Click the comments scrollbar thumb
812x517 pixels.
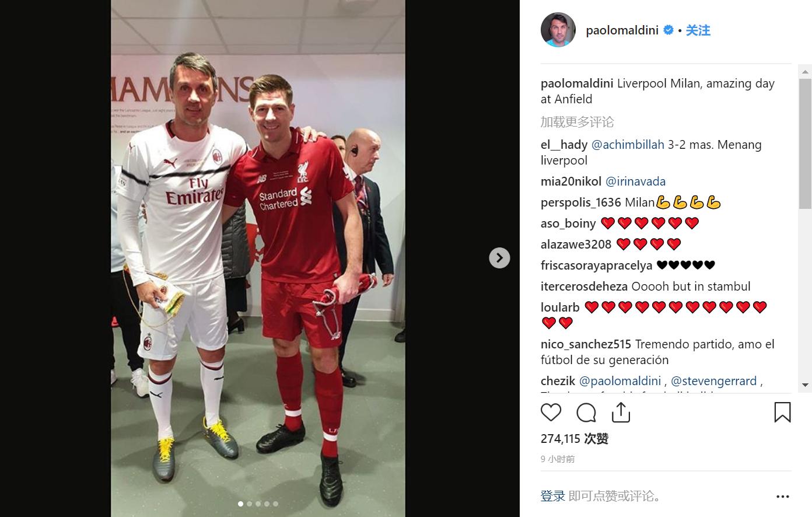(805, 143)
